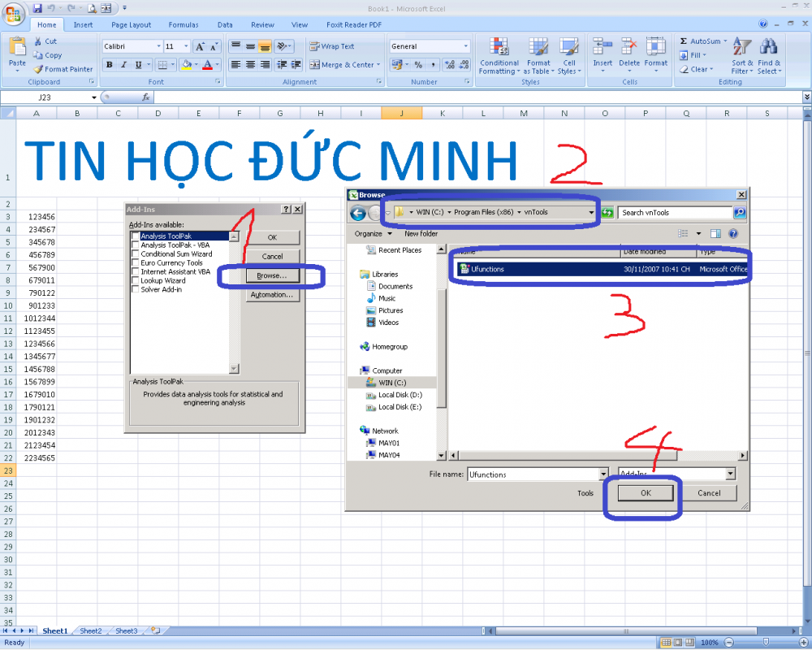Screen dimensions: 812x650
Task: Click the Browse... button in Add-Ins dialog
Action: click(x=272, y=275)
